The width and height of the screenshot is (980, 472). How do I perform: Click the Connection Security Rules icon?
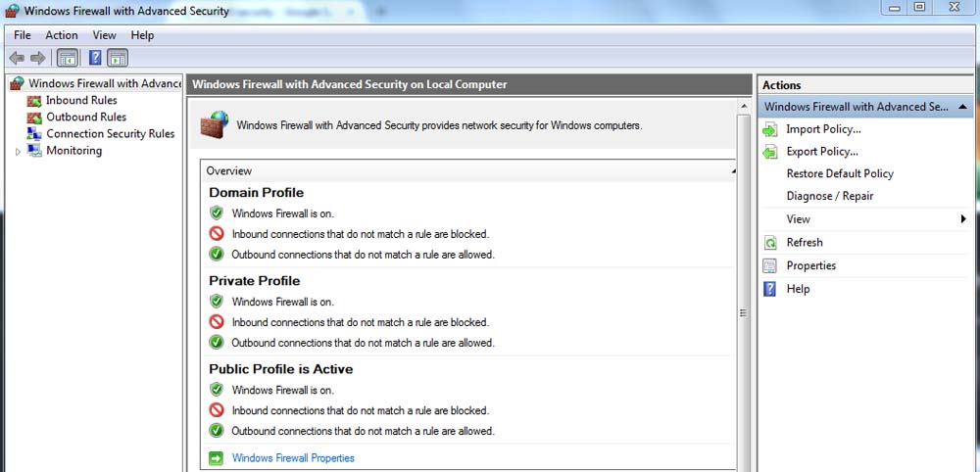click(x=34, y=133)
